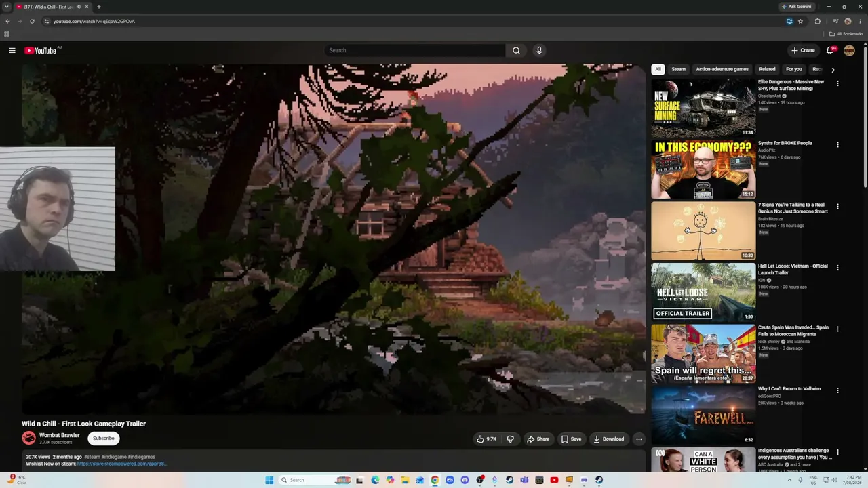Expand the Chrome tab search dropdown
868x488 pixels.
(7, 7)
